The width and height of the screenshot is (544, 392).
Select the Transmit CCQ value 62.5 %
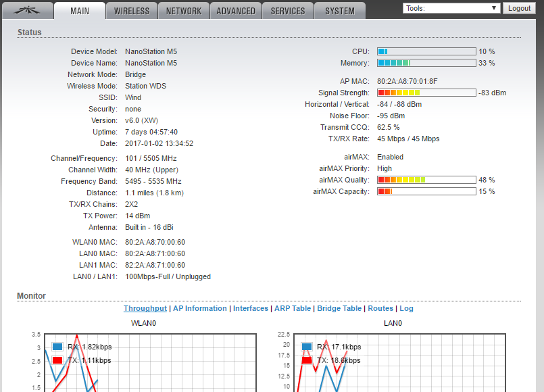pyautogui.click(x=388, y=127)
